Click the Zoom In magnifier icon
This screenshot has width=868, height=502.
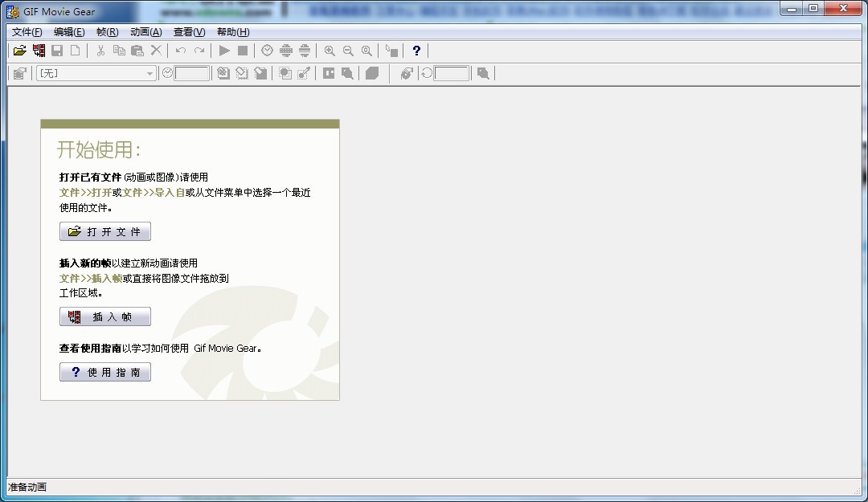point(330,51)
